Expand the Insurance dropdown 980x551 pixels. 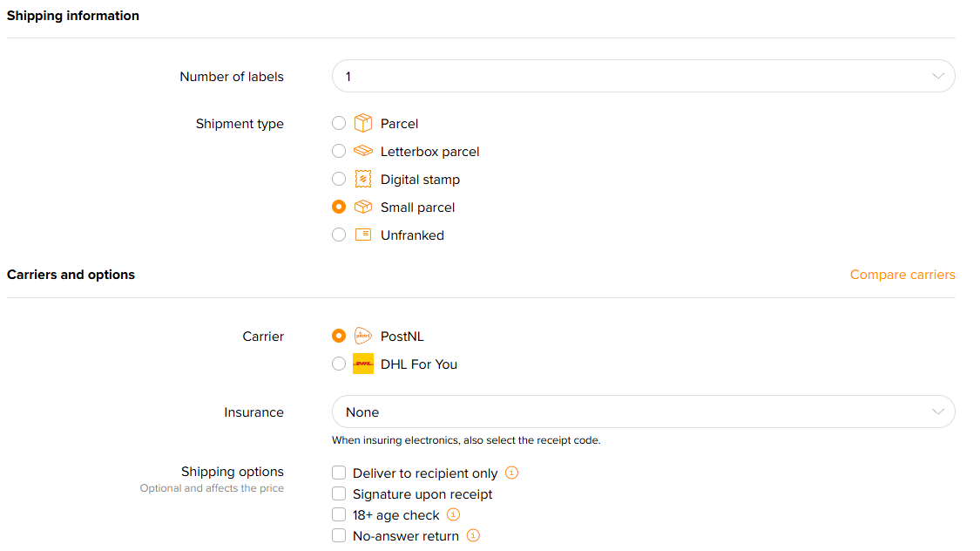coord(643,412)
